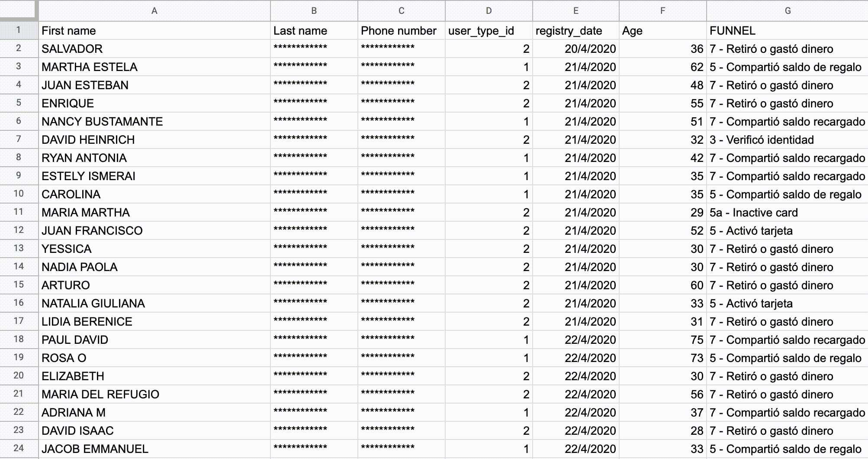Select column F header
Image resolution: width=868 pixels, height=459 pixels.
click(x=662, y=11)
